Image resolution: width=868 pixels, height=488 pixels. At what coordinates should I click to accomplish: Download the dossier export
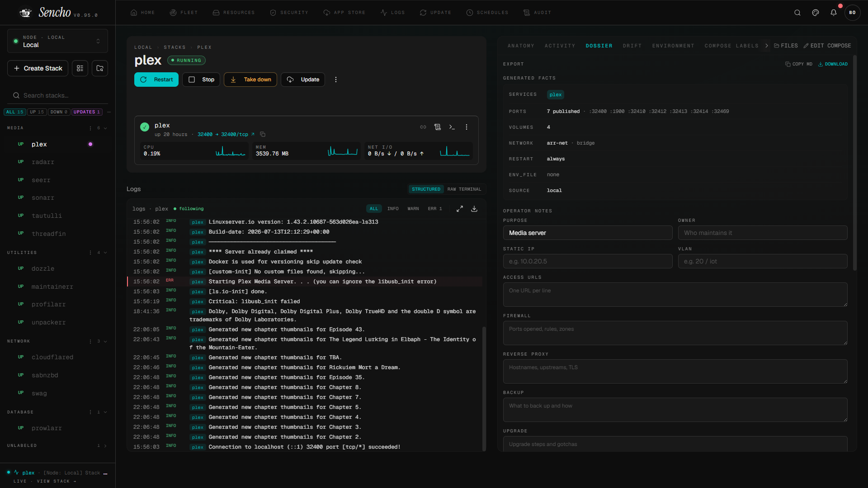click(x=833, y=64)
